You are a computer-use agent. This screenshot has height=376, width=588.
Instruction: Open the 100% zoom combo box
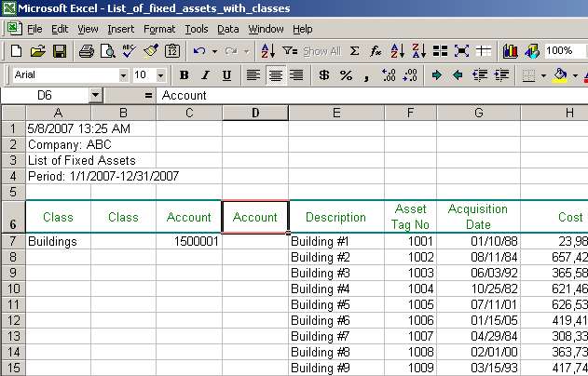(x=566, y=51)
